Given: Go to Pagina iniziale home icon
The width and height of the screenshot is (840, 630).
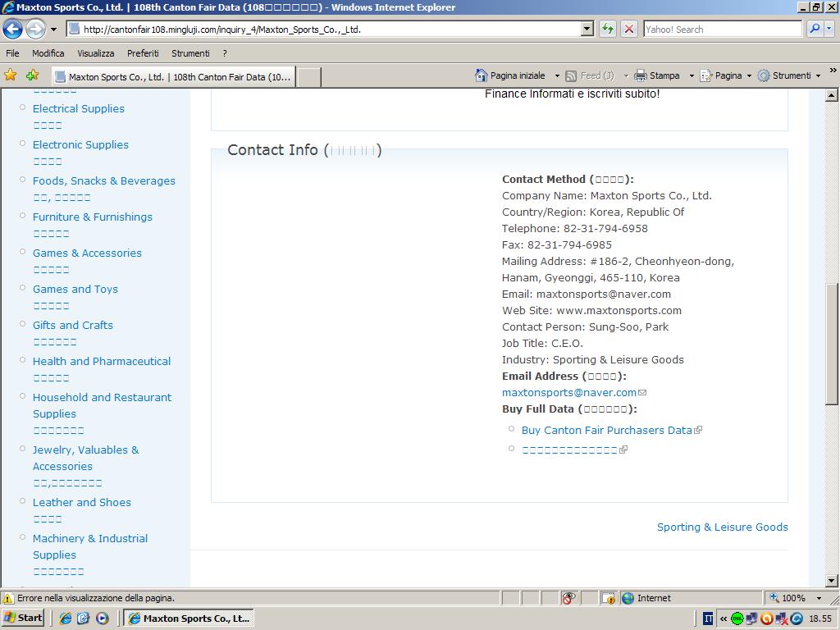Looking at the screenshot, I should (x=482, y=75).
